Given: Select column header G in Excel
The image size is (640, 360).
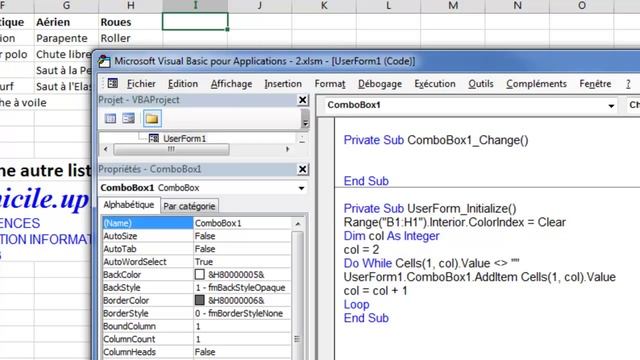Looking at the screenshot, I should click(x=66, y=6).
